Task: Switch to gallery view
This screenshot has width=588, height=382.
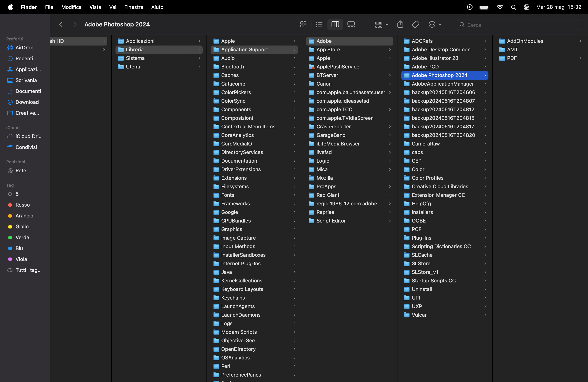Action: (x=351, y=24)
